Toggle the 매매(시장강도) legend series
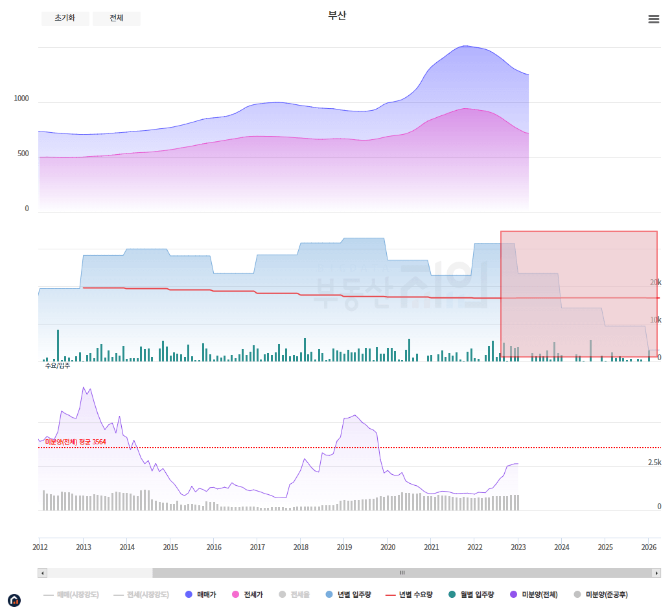672x616 pixels. [71, 595]
